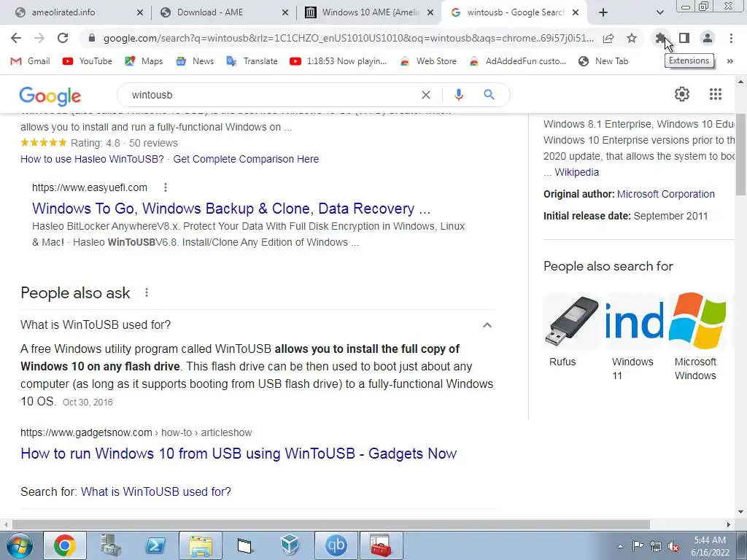Image resolution: width=747 pixels, height=560 pixels.
Task: Switch to the Windows 10 AME tab
Action: [x=371, y=12]
